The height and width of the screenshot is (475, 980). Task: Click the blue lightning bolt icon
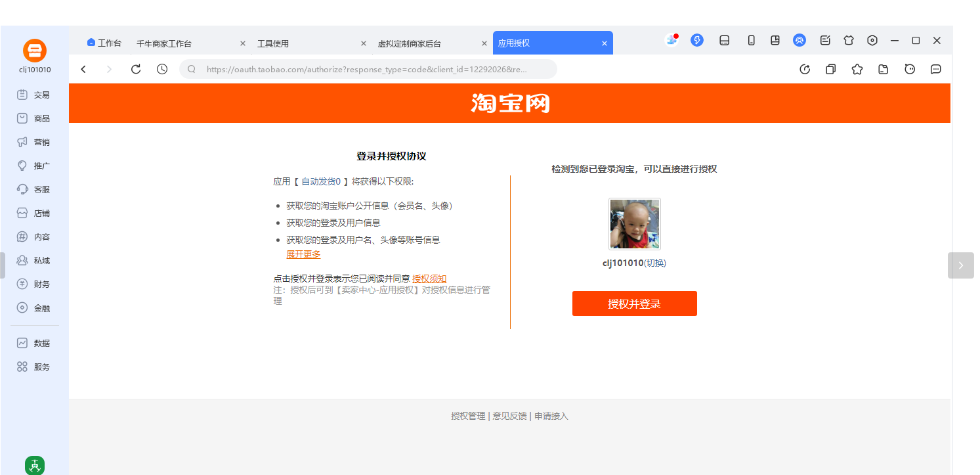pyautogui.click(x=697, y=40)
